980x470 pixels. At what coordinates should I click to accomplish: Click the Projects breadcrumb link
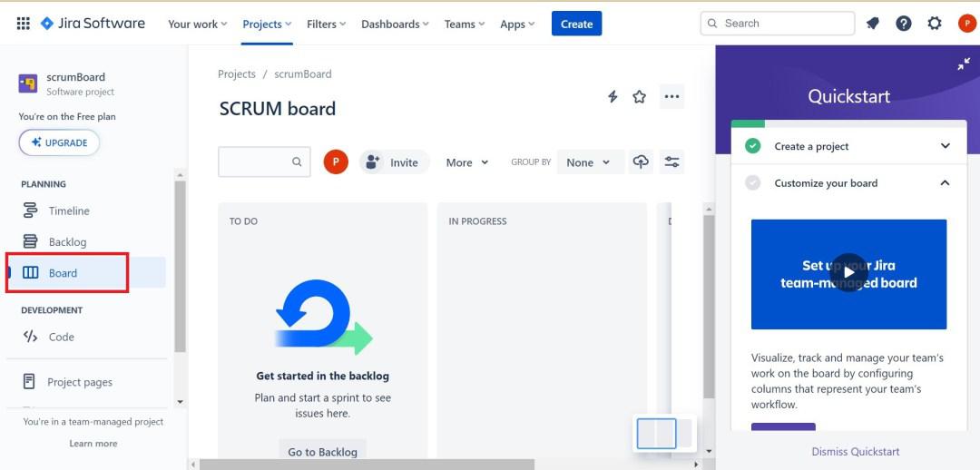[x=236, y=73]
